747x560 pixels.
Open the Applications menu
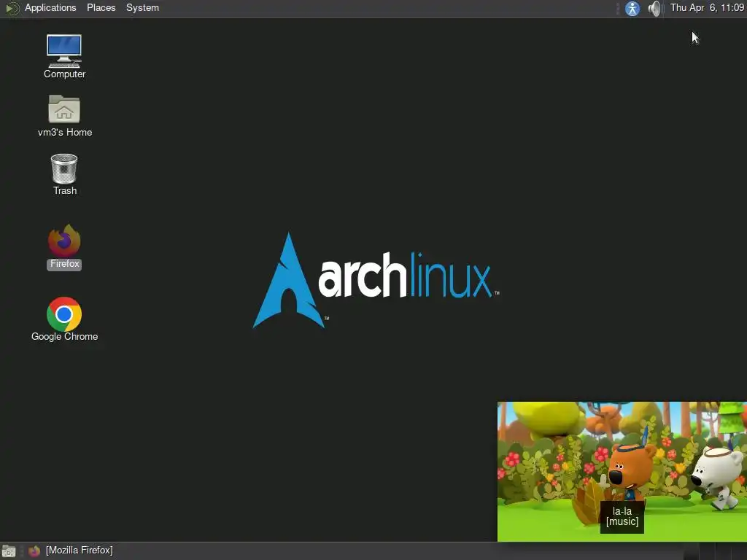tap(50, 8)
